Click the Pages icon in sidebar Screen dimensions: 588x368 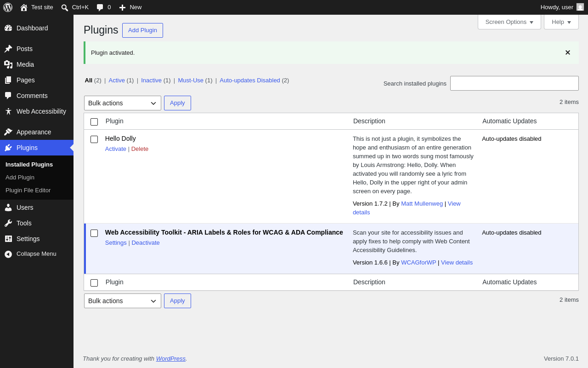point(8,80)
